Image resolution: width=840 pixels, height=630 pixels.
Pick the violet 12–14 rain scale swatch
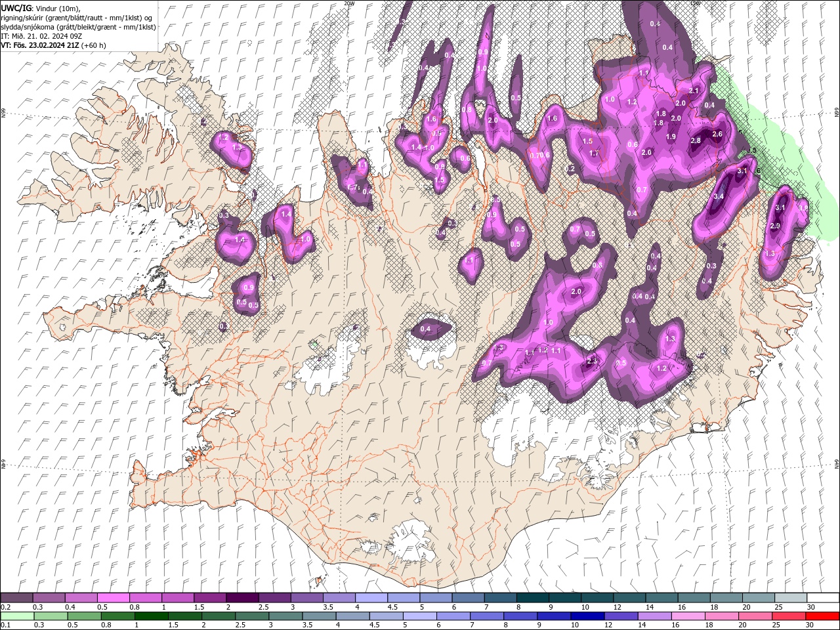(x=621, y=616)
